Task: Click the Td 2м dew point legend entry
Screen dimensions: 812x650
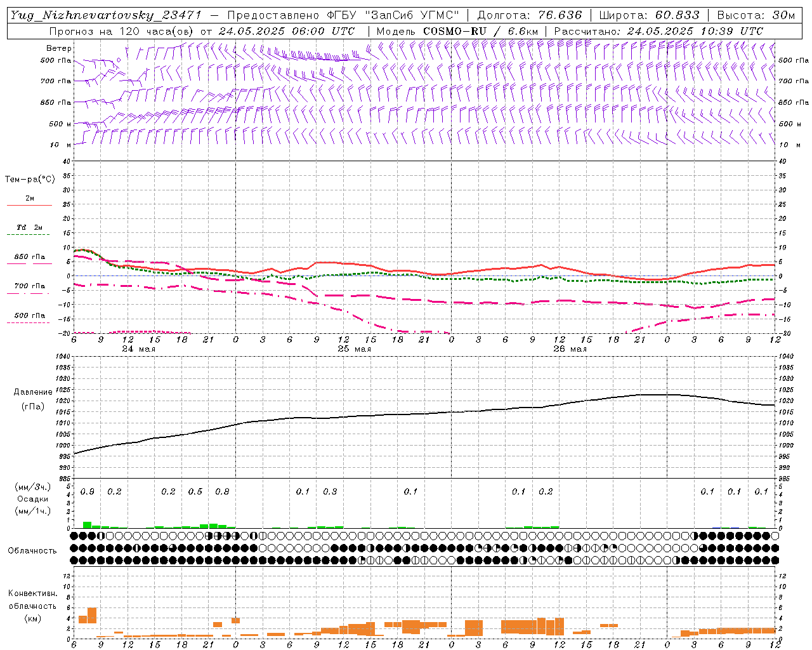Action: (30, 227)
